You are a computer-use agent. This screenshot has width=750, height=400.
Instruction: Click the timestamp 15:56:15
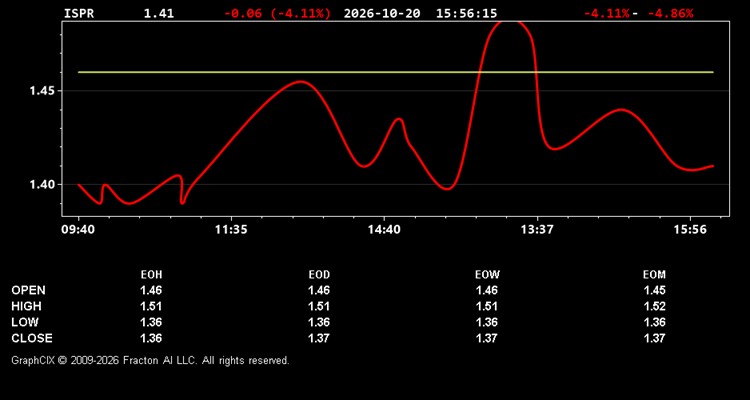(x=466, y=13)
